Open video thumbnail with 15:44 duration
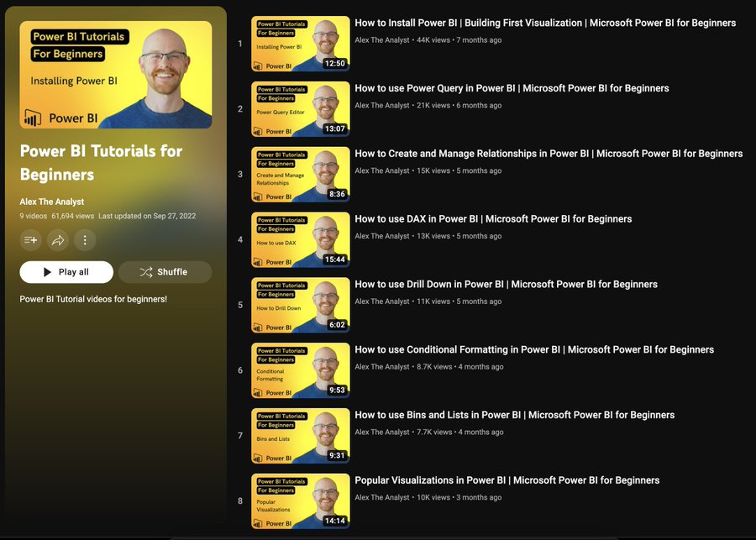 pyautogui.click(x=301, y=239)
